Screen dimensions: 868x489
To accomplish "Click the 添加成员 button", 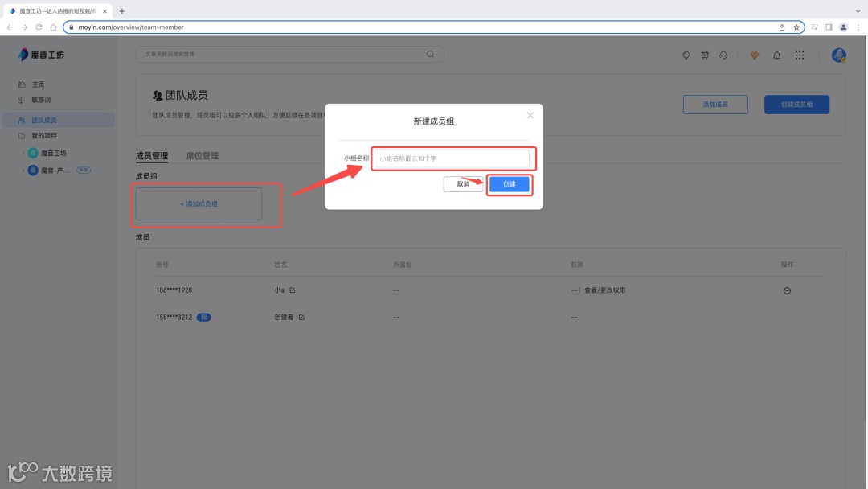I will click(715, 104).
